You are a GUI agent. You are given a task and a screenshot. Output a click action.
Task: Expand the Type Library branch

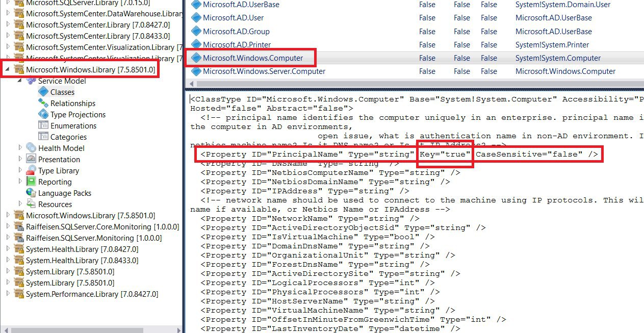20,170
